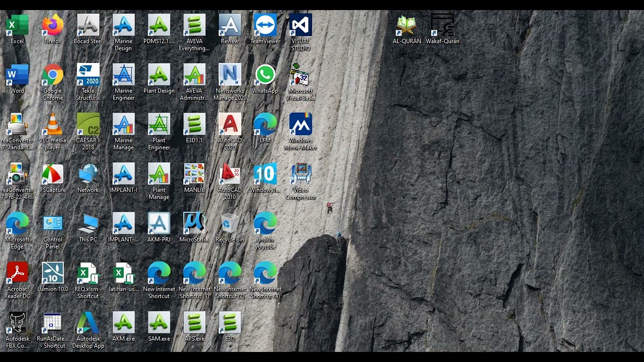Click the Review shortcut icon
Image resolution: width=644 pixels, height=362 pixels.
230,25
